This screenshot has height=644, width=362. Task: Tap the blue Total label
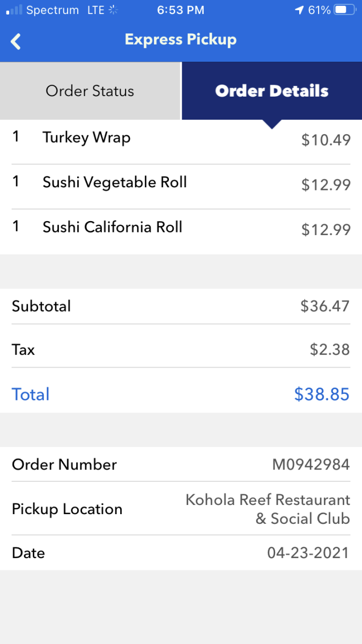coord(31,394)
